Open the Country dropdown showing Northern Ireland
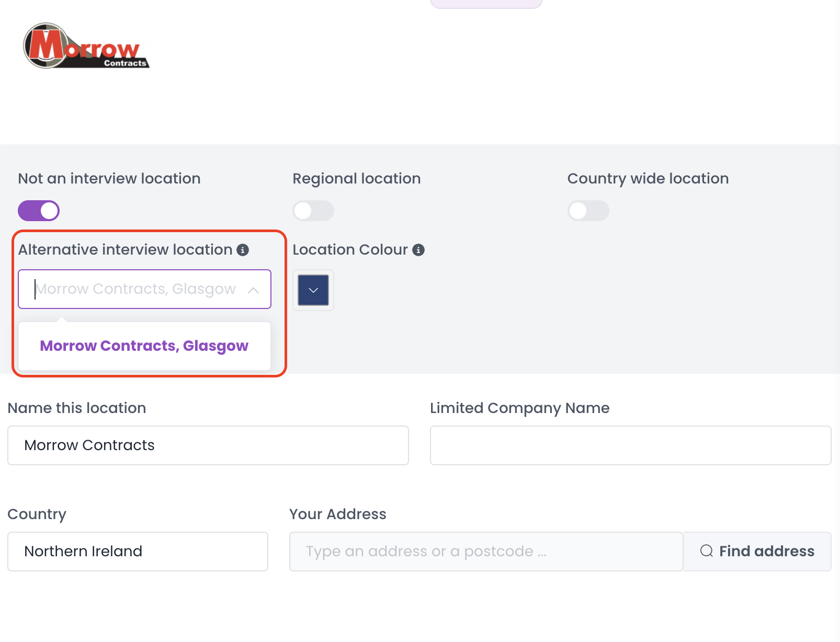This screenshot has width=840, height=642. point(138,552)
